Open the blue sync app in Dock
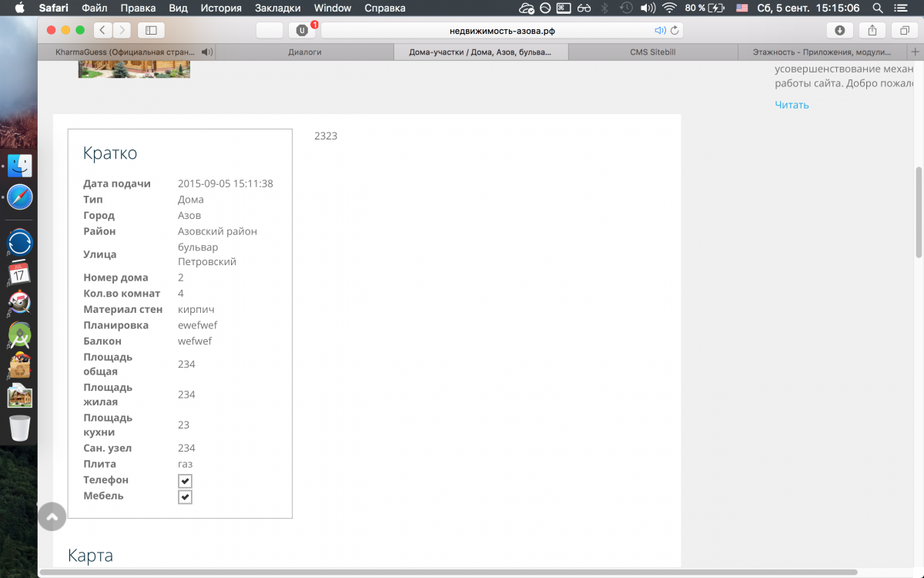 20,243
